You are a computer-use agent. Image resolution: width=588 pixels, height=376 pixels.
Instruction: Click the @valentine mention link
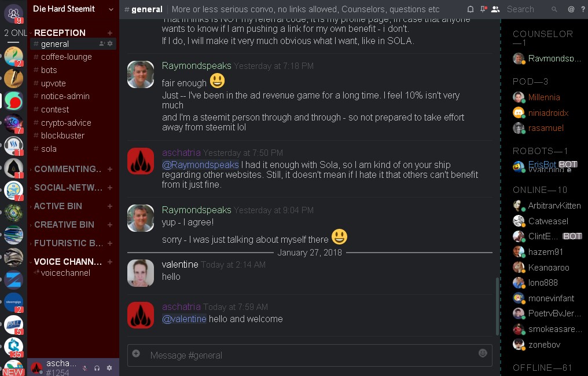coord(183,319)
